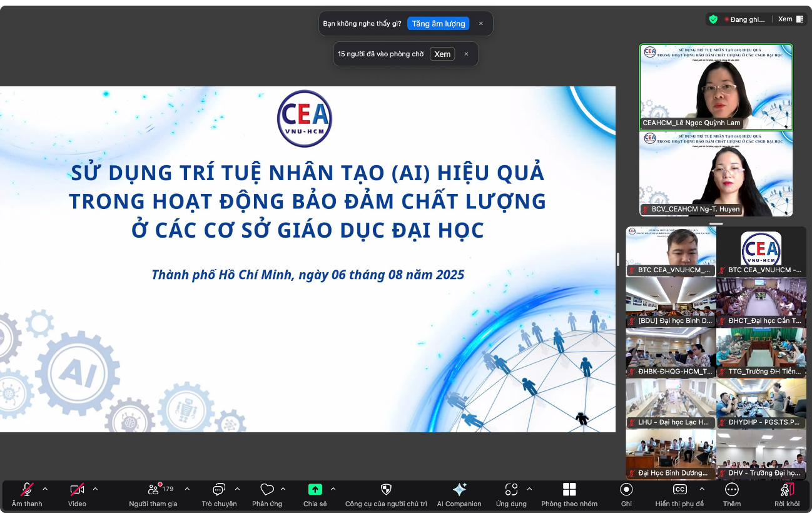Click the Ghi record button

[626, 490]
